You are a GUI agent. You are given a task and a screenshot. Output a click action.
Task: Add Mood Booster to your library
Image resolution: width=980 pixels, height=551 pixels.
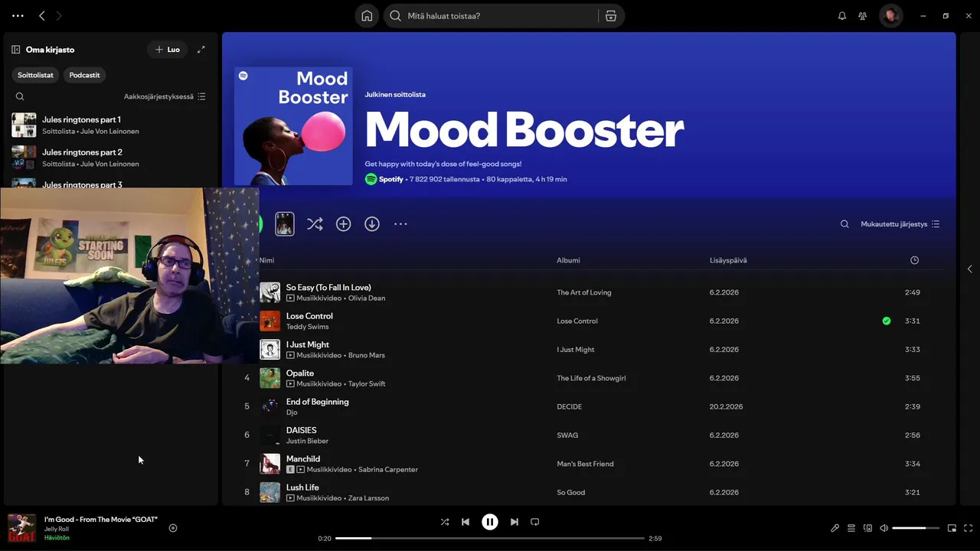343,224
